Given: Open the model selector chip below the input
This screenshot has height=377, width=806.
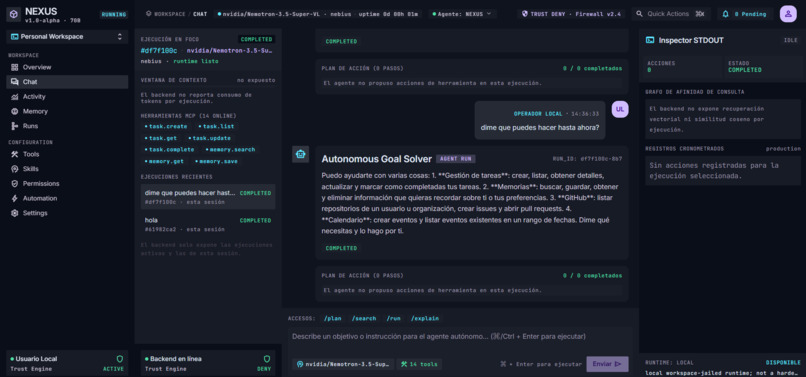Looking at the screenshot, I should (x=343, y=364).
